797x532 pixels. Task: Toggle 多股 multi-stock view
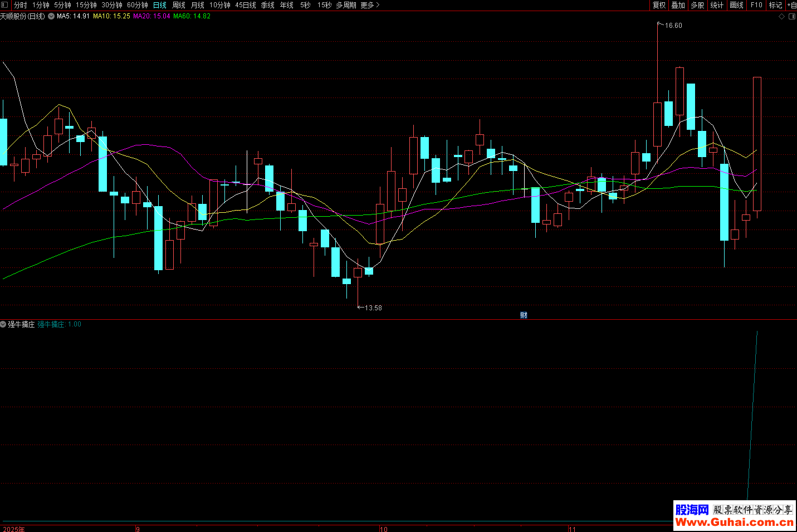[697, 5]
